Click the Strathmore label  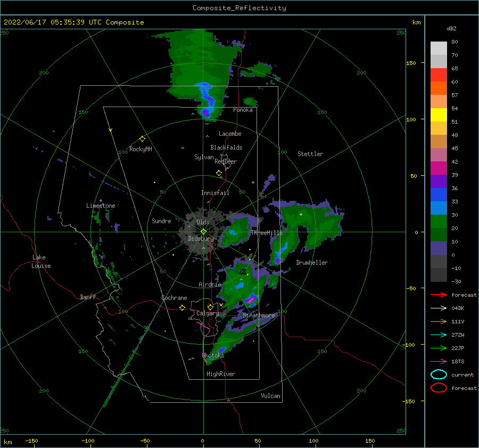click(259, 315)
